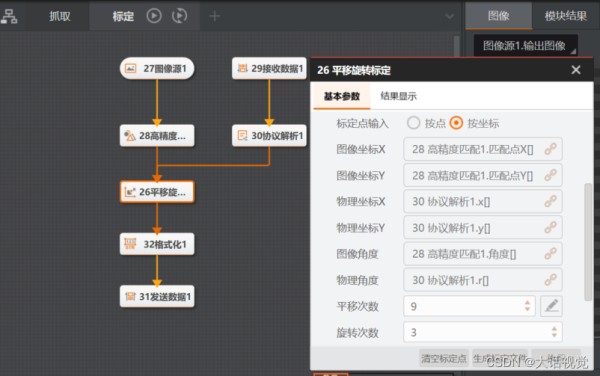
Task: Click the receive icon on 29接收数据1 node
Action: point(242,68)
